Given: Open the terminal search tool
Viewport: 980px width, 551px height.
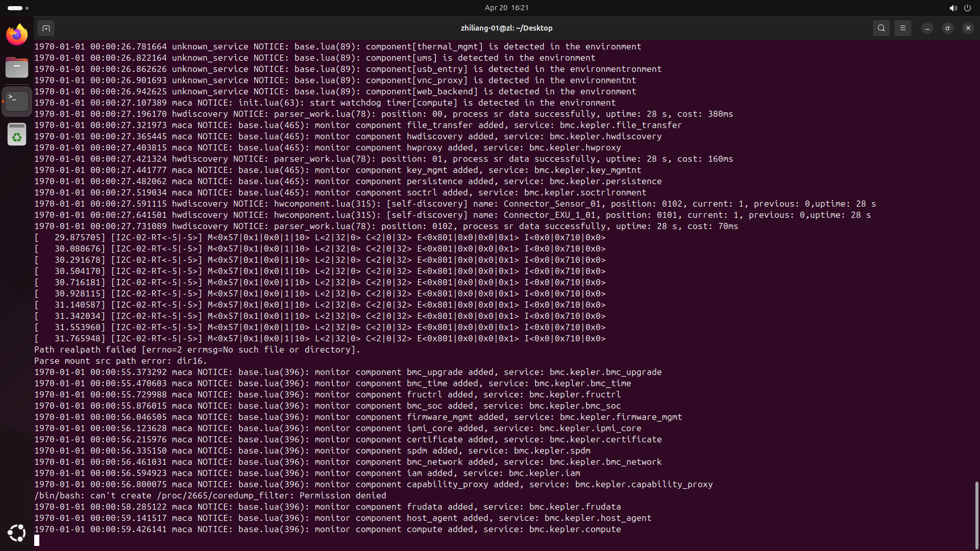Looking at the screenshot, I should pyautogui.click(x=881, y=28).
